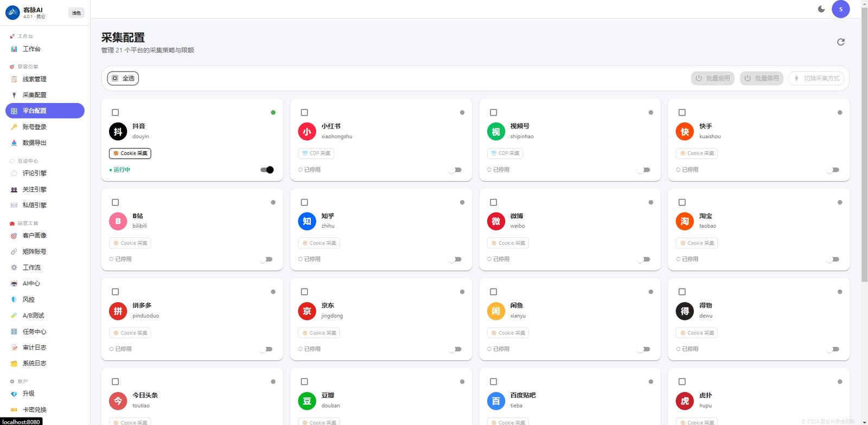Click the CDP 采集 chip on 小红书
The height and width of the screenshot is (425, 868).
point(316,153)
